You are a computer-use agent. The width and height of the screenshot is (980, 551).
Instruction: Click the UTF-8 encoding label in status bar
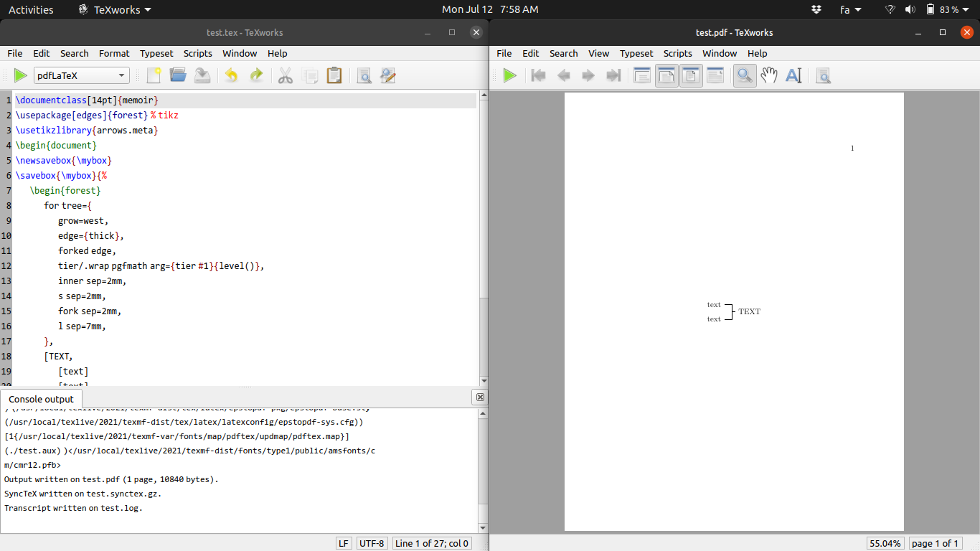372,543
